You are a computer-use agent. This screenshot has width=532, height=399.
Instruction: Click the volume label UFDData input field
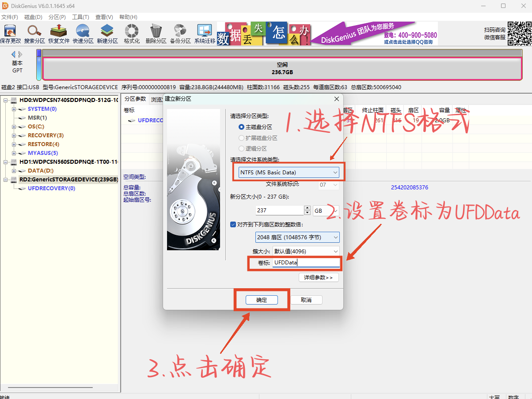click(306, 263)
